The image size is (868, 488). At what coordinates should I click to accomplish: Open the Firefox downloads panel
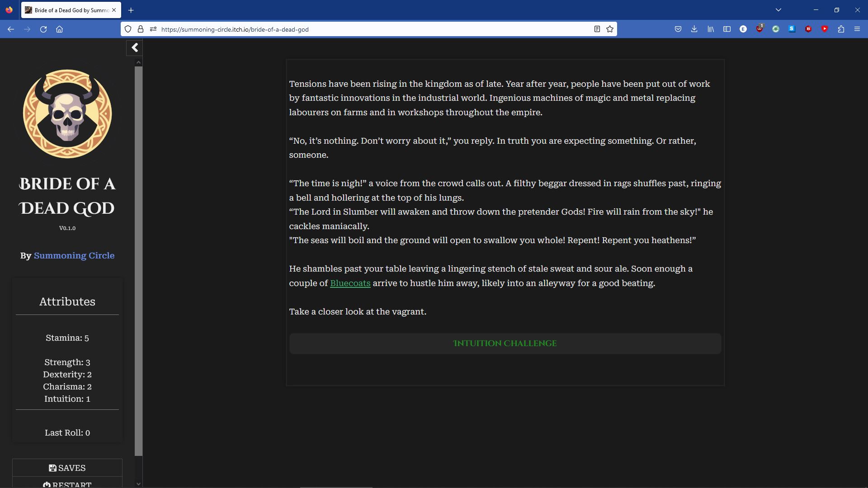[x=694, y=29]
